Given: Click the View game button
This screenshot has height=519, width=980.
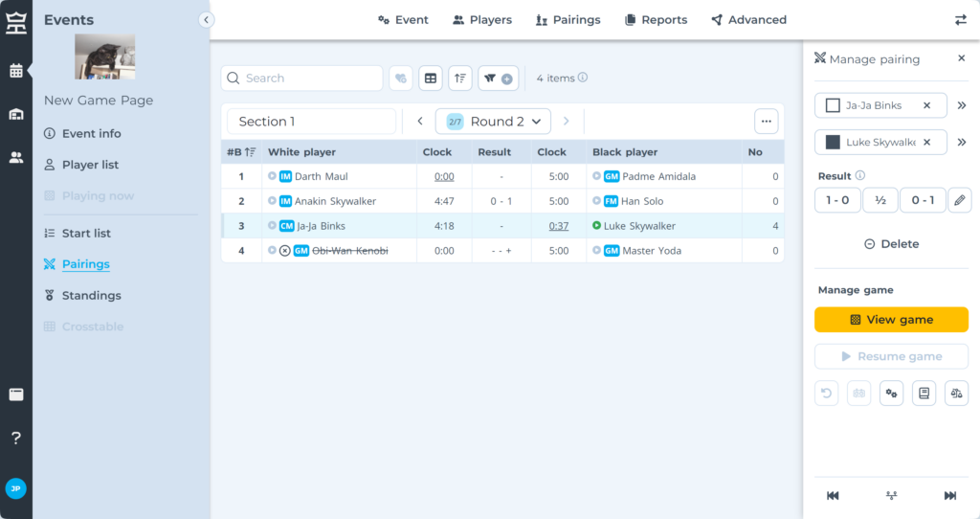Looking at the screenshot, I should click(x=891, y=320).
